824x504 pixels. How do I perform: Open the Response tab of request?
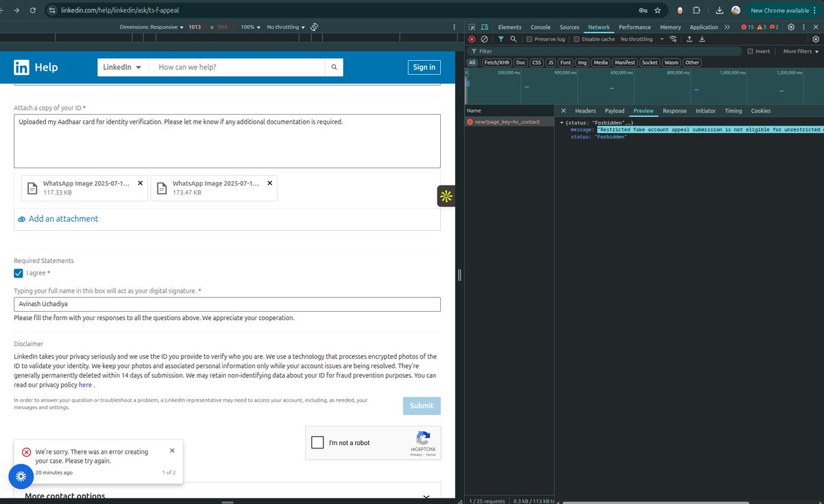(674, 111)
